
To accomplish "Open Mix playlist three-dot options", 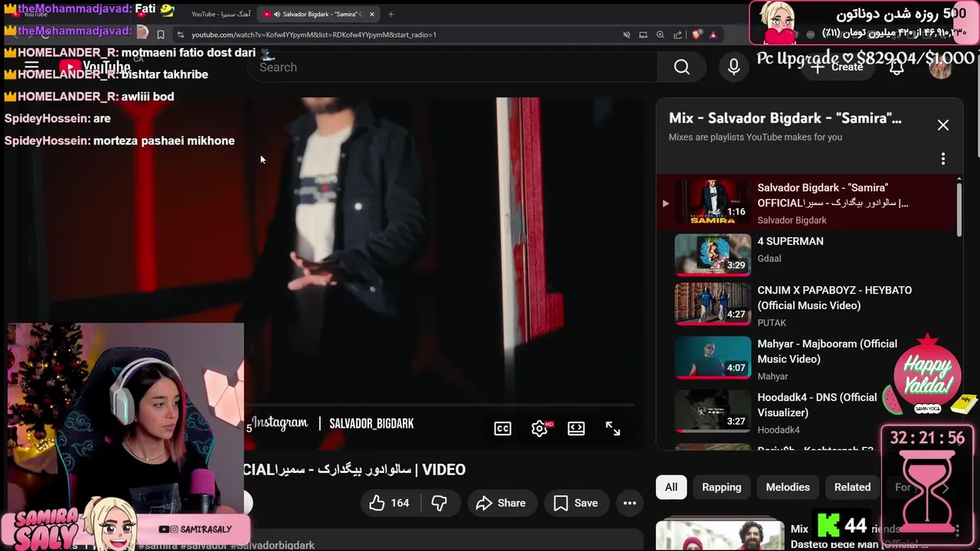I will coord(943,158).
